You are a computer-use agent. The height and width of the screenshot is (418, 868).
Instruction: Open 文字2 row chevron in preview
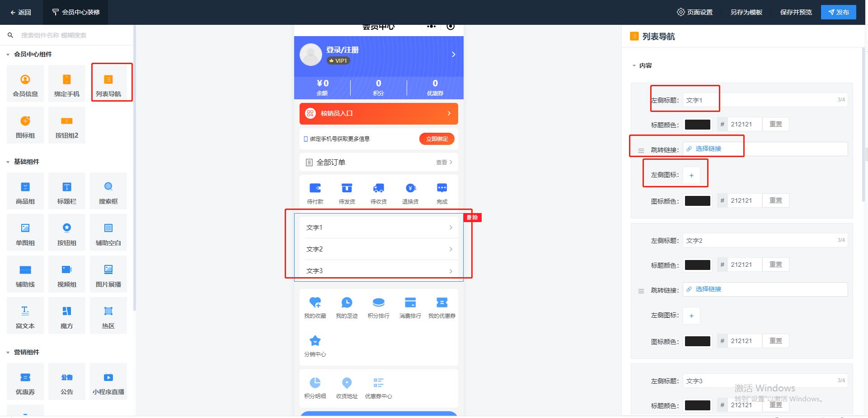click(450, 249)
